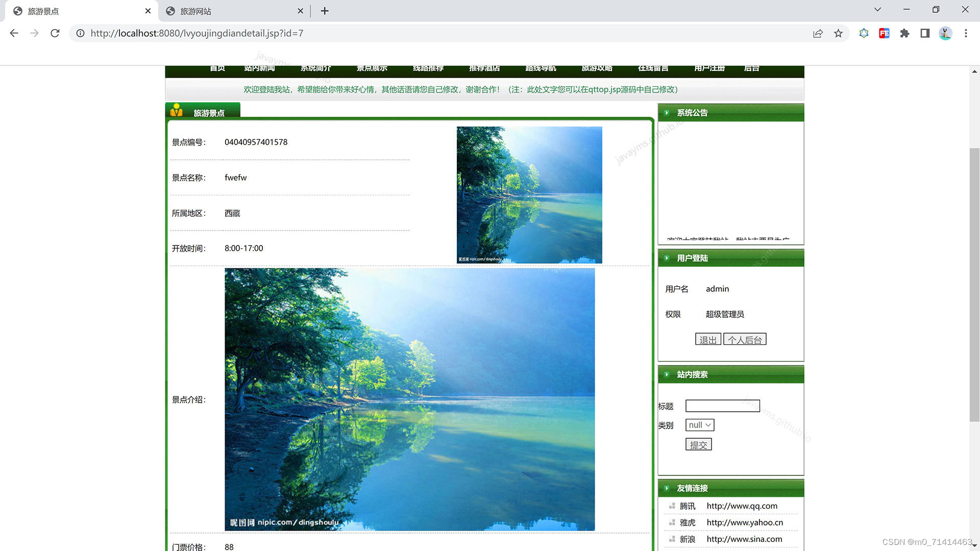Close the 旅游景点 tab
980x551 pixels.
148,11
